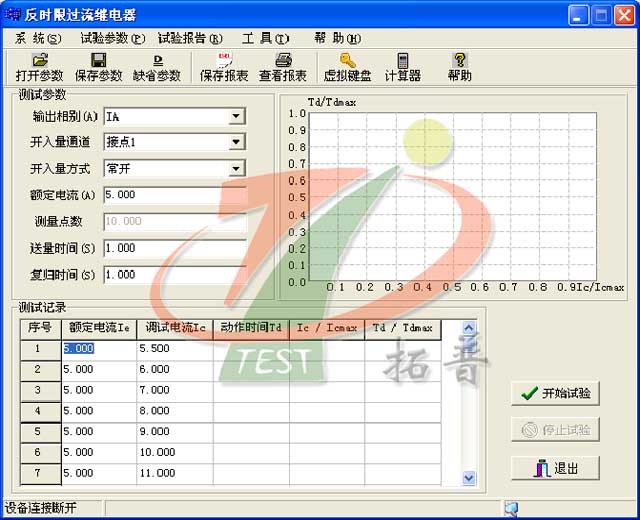The image size is (640, 520).
Task: Click the 复归时间 input field
Action: click(173, 274)
